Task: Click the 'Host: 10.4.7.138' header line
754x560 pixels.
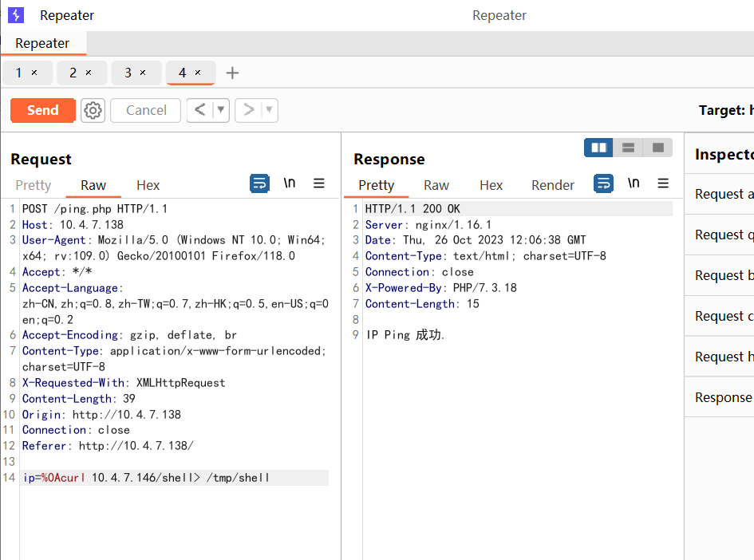Action: coord(73,224)
